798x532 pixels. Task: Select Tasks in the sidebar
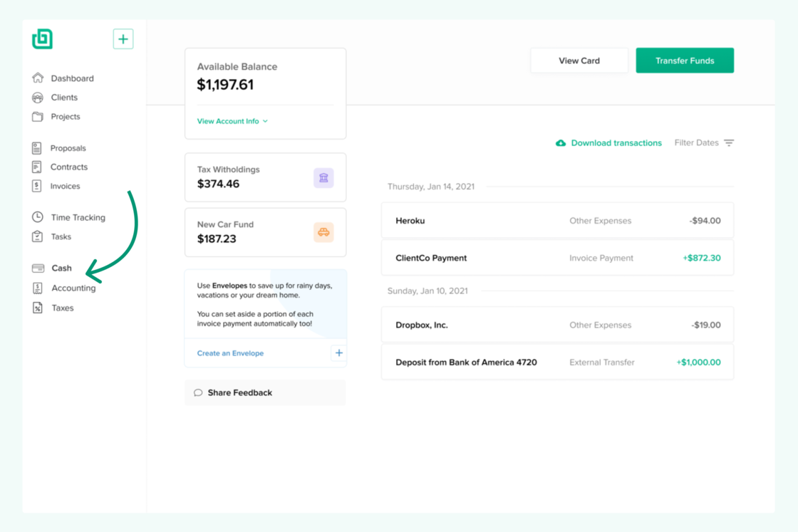point(61,236)
